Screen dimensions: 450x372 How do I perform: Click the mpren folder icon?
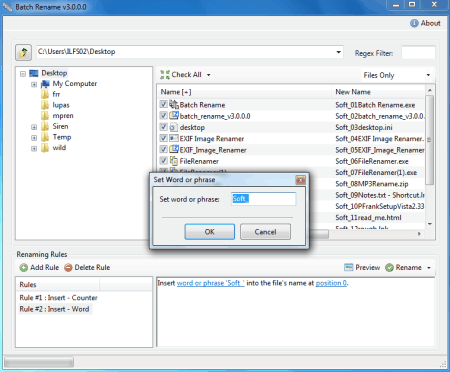point(45,116)
